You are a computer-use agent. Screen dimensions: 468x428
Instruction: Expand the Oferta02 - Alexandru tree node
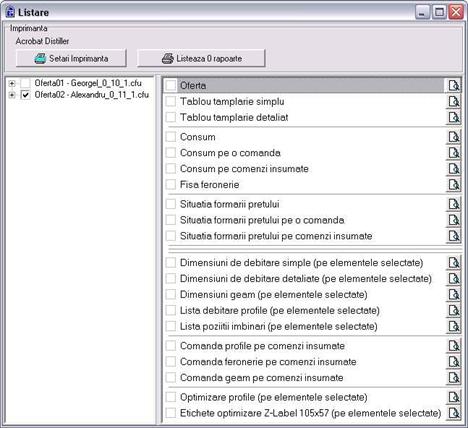tap(12, 95)
